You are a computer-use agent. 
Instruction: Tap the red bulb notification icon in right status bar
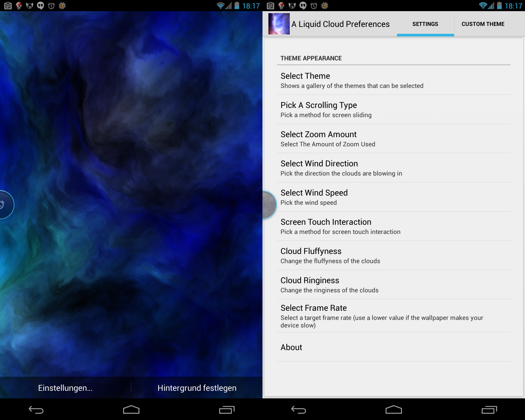click(282, 6)
